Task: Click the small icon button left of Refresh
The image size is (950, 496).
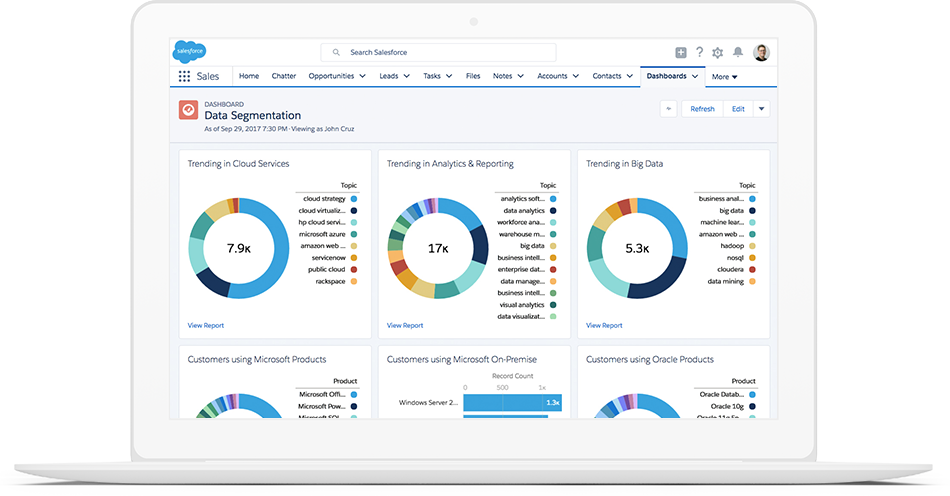Action: pos(669,109)
